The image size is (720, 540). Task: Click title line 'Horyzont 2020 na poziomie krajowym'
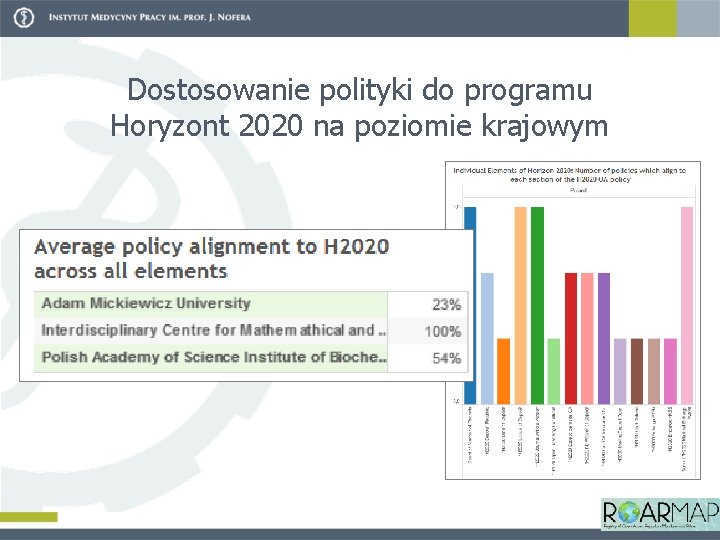click(x=359, y=126)
